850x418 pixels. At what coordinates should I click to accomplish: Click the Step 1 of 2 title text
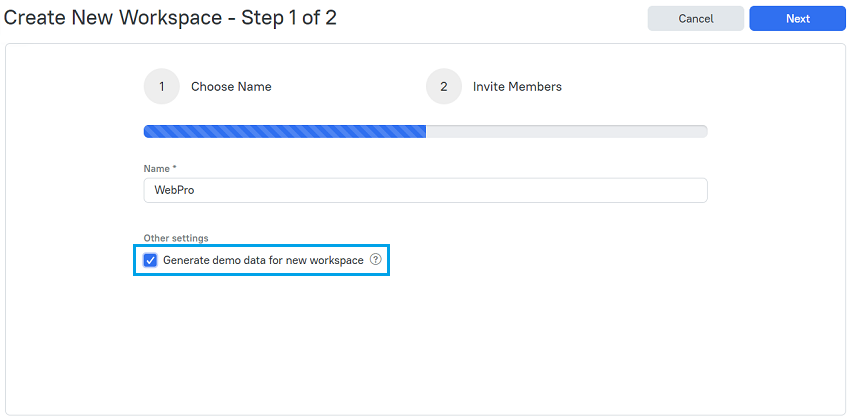289,18
